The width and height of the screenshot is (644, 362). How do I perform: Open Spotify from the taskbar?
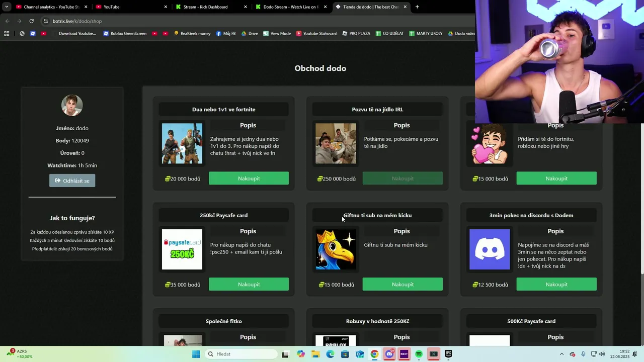pyautogui.click(x=419, y=354)
